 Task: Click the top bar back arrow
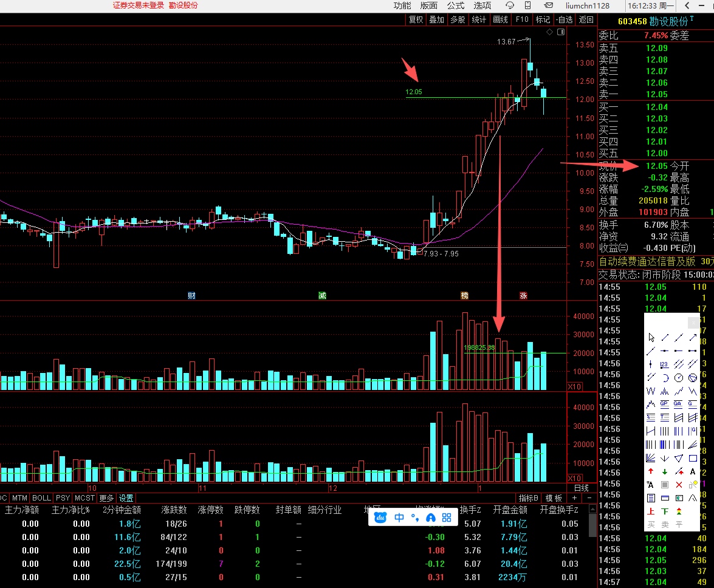click(687, 5)
